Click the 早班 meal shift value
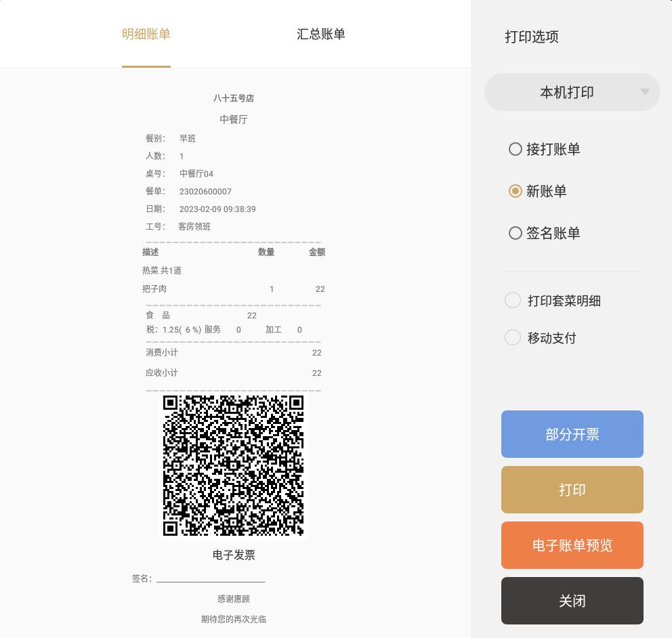This screenshot has height=638, width=672. pos(187,138)
